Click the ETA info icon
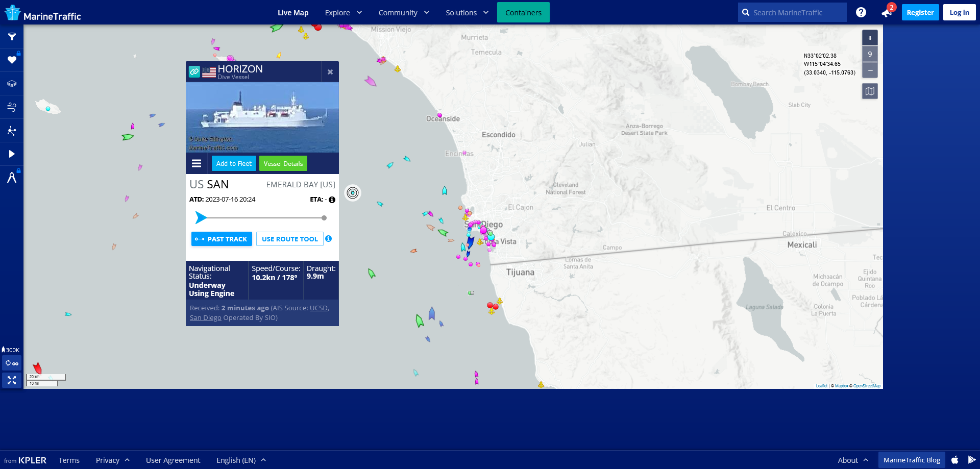This screenshot has width=980, height=469. [332, 200]
